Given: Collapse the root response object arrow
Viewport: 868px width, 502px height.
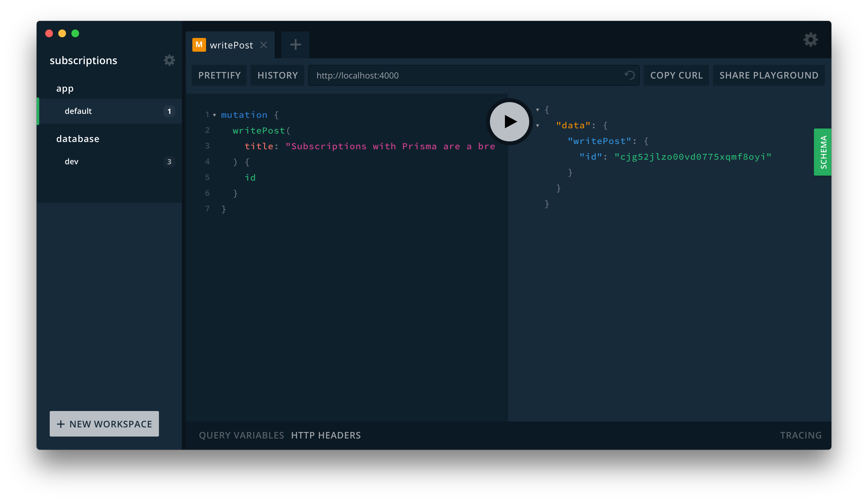Looking at the screenshot, I should [537, 110].
